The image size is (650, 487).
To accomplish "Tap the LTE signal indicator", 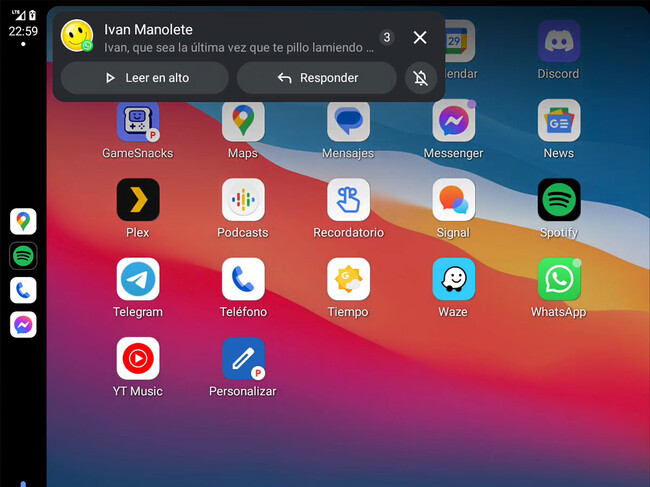I will (x=19, y=15).
